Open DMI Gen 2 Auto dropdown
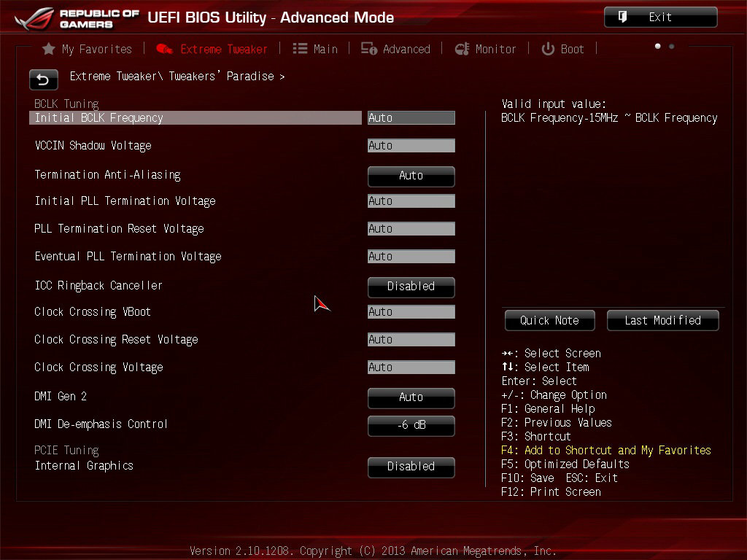This screenshot has height=560, width=747. tap(411, 397)
